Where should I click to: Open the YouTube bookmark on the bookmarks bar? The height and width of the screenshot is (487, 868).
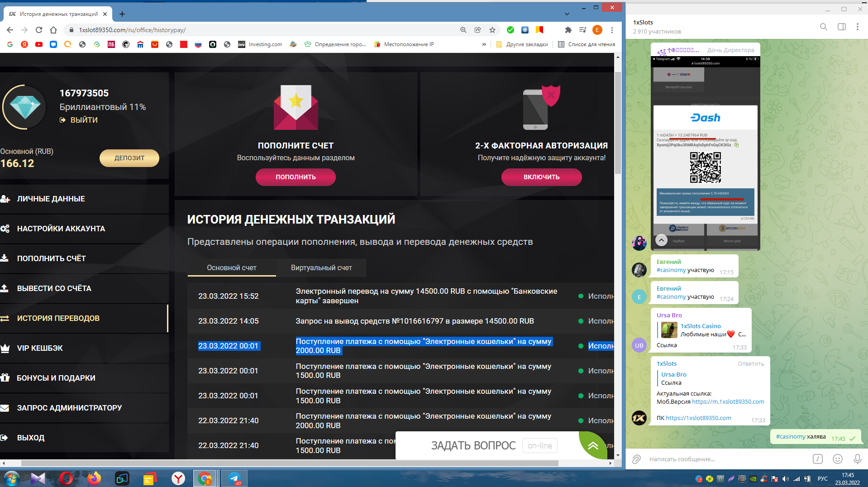tap(39, 44)
